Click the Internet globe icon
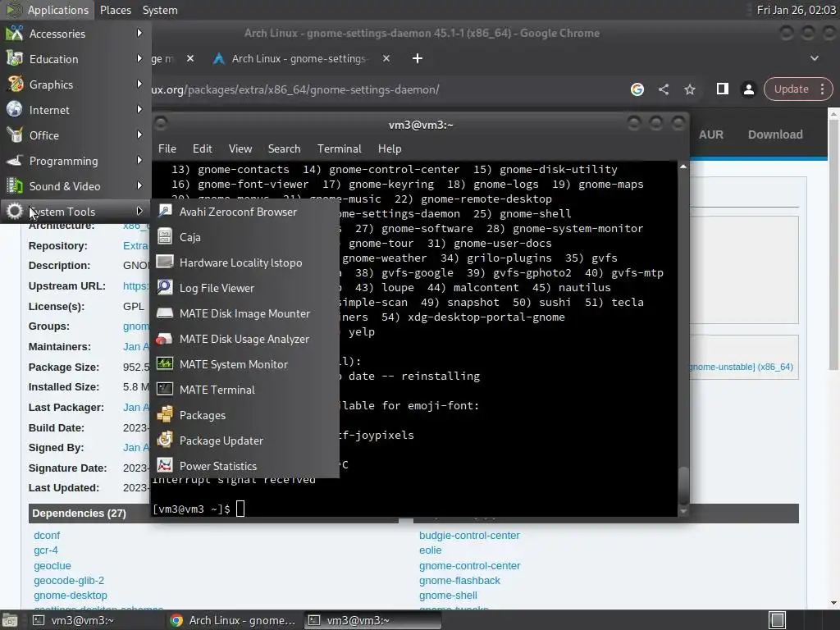Screen dimensions: 840x630 15,109
